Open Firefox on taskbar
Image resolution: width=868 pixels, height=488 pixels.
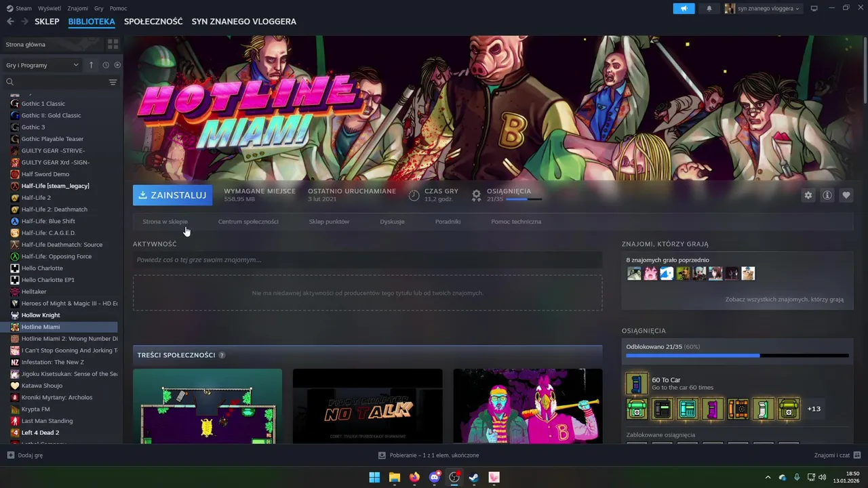tap(414, 478)
